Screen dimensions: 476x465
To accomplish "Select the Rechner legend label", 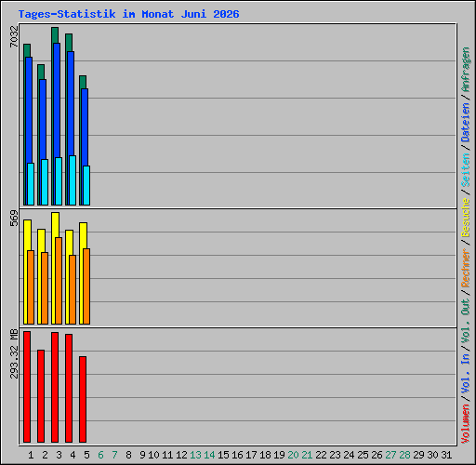I will tap(466, 268).
